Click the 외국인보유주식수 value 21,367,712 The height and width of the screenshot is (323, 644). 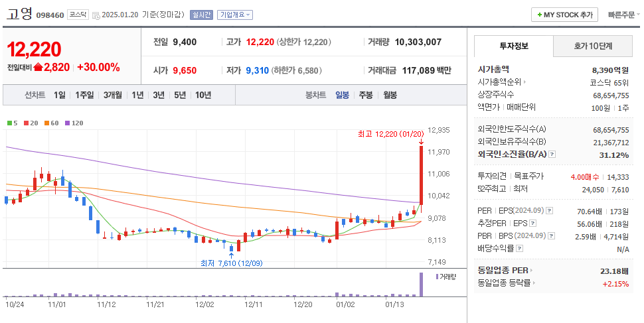pos(611,143)
